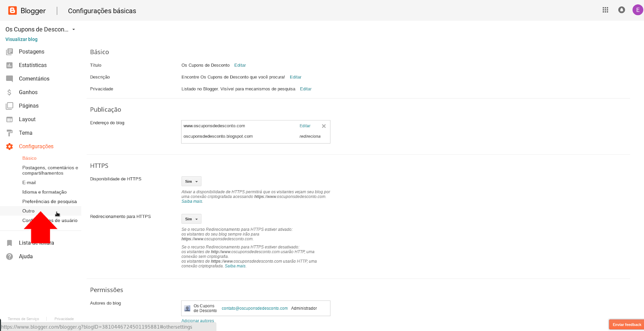Click the Adicionar autores link
The height and width of the screenshot is (331, 644).
click(198, 321)
